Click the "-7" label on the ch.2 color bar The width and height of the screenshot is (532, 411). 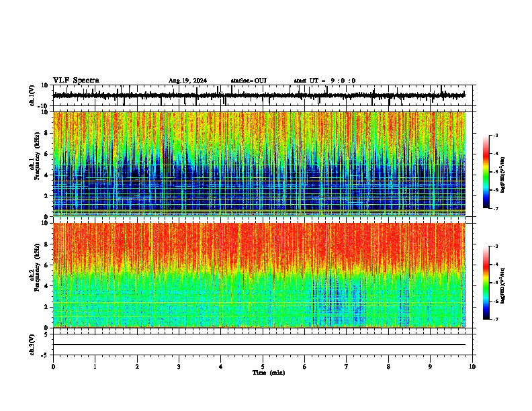click(x=496, y=319)
